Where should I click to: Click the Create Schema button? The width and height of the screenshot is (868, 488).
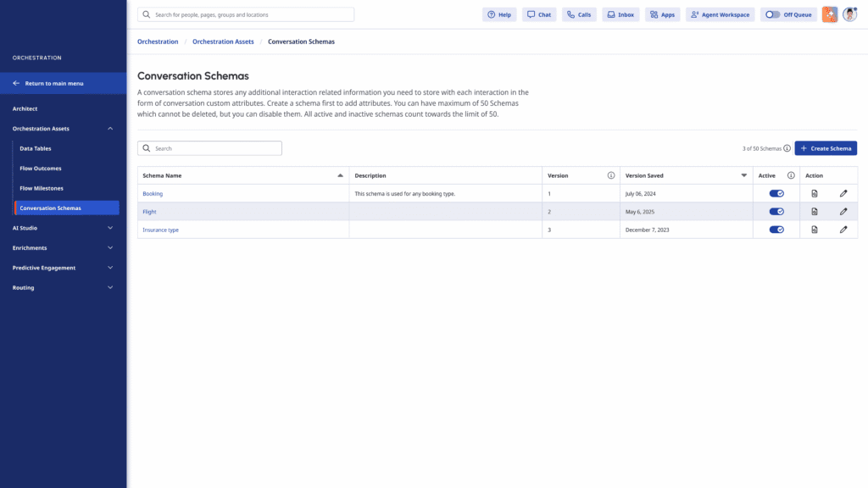tap(826, 148)
